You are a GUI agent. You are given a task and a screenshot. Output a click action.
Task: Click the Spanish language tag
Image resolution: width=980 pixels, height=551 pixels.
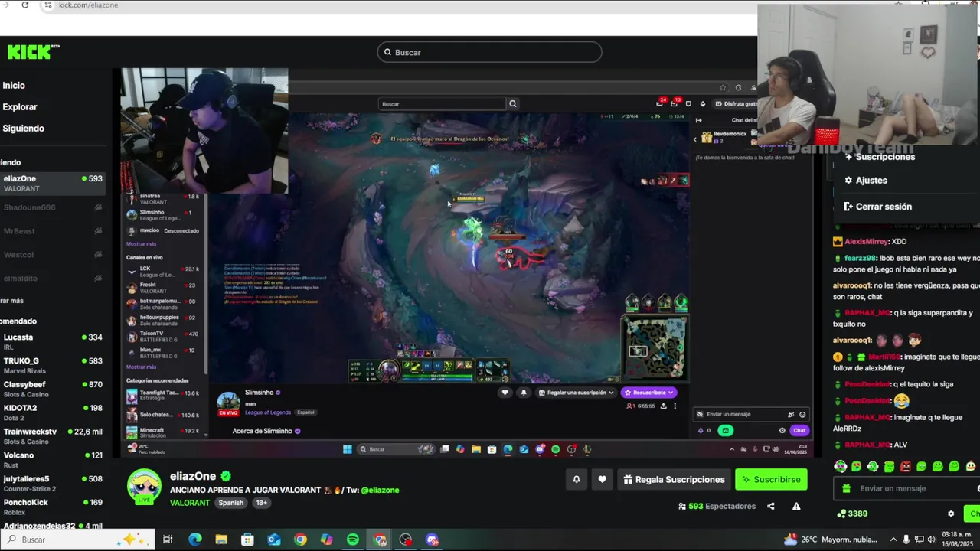(x=230, y=503)
